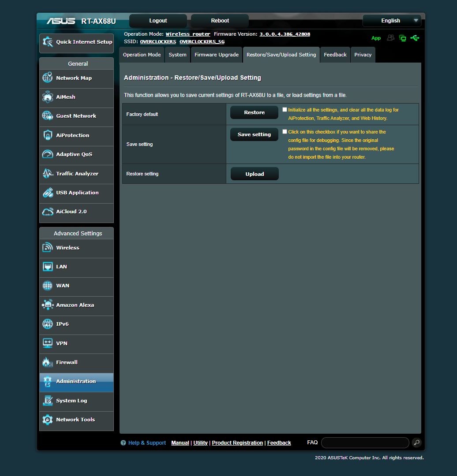Click firmware version 3.0.0.4.386_42808 link
This screenshot has width=457, height=476.
285,34
